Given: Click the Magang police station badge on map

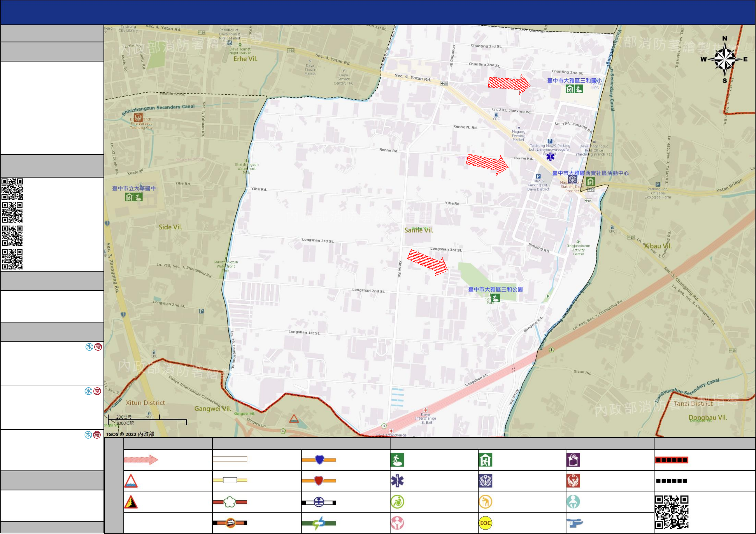Looking at the screenshot, I should (x=572, y=179).
